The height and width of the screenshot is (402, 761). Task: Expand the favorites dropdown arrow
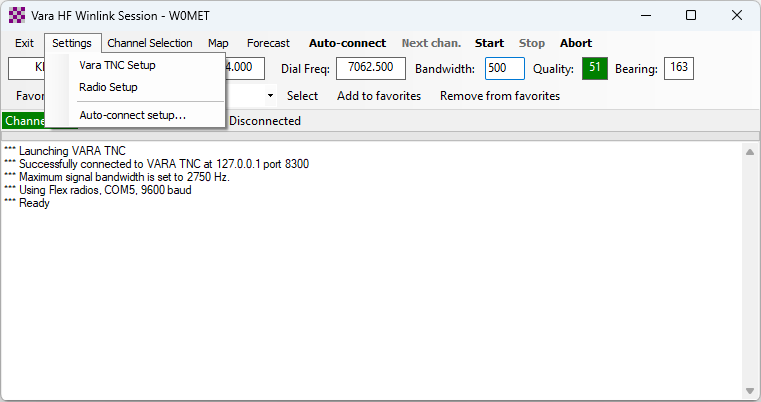270,96
